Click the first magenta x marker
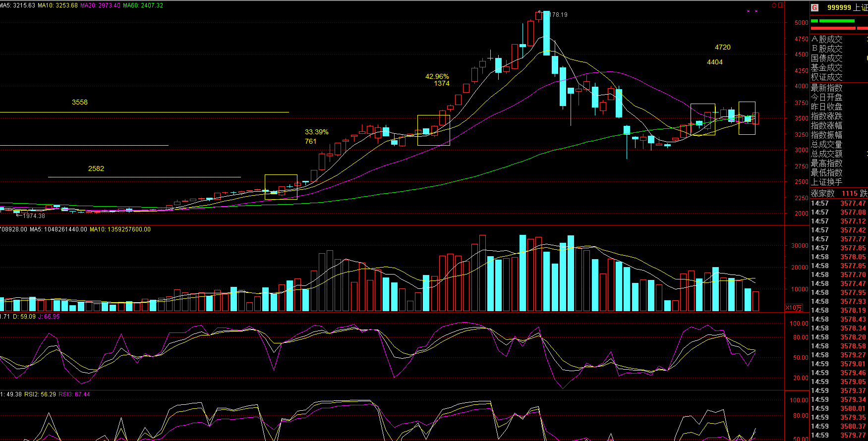868x441 pixels. click(749, 11)
